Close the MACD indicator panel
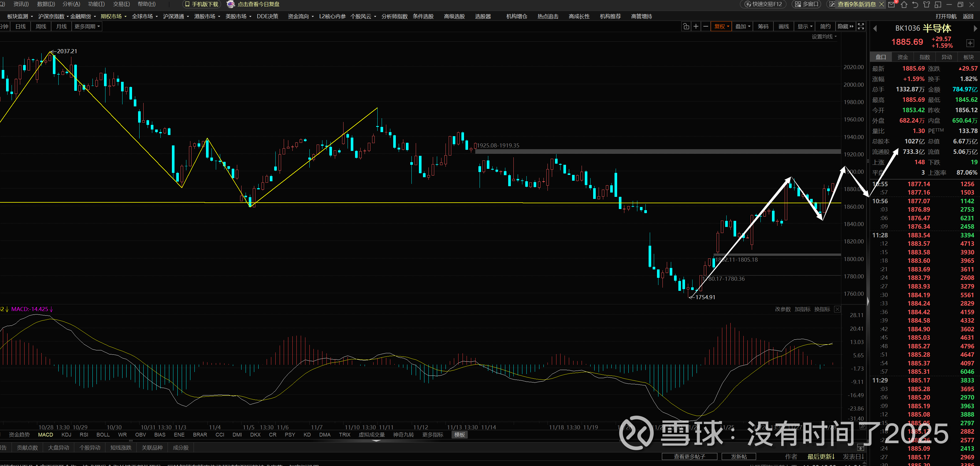 pyautogui.click(x=837, y=309)
